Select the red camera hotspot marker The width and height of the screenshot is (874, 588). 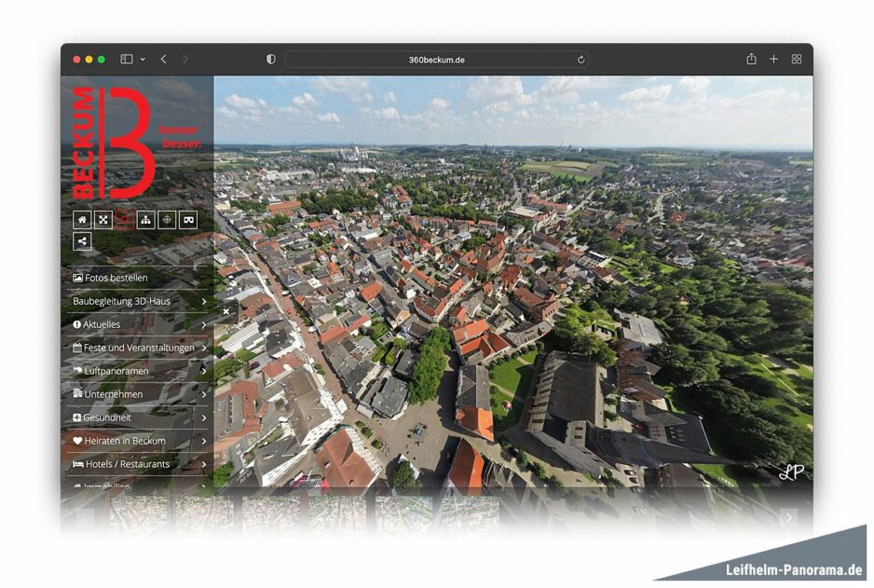coord(123,220)
